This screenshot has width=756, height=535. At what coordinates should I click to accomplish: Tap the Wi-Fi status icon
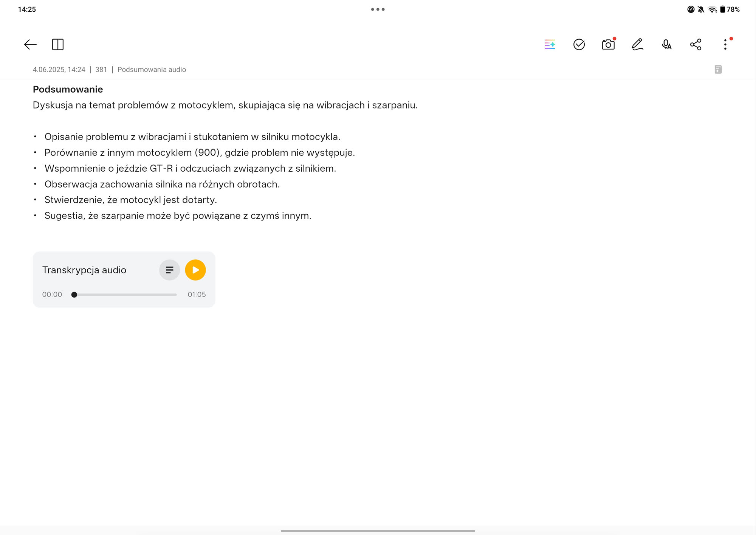(x=712, y=9)
